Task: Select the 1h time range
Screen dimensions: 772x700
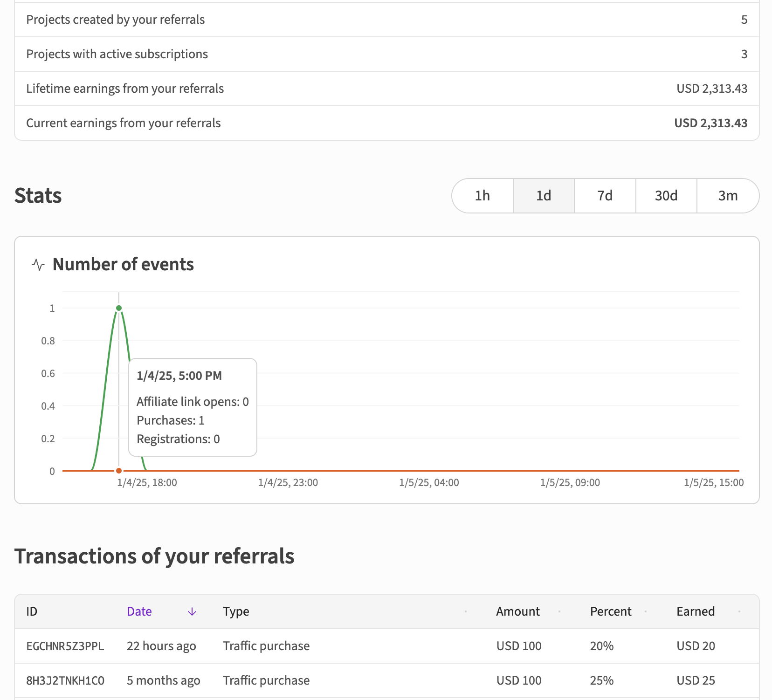Action: (482, 196)
